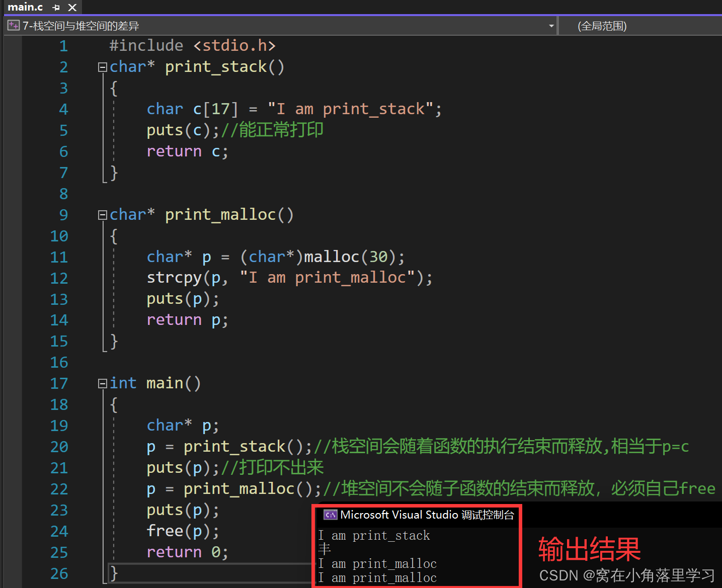Click int main() declaration
722x588 pixels.
tap(155, 383)
